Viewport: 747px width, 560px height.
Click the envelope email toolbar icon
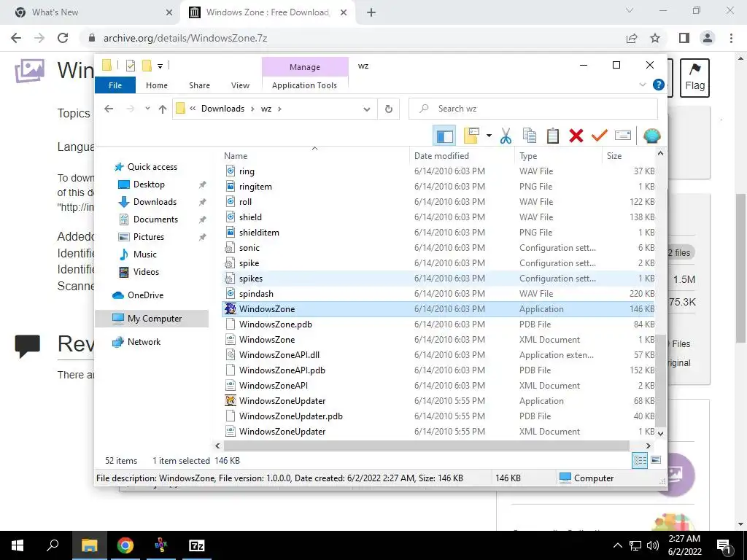point(623,136)
